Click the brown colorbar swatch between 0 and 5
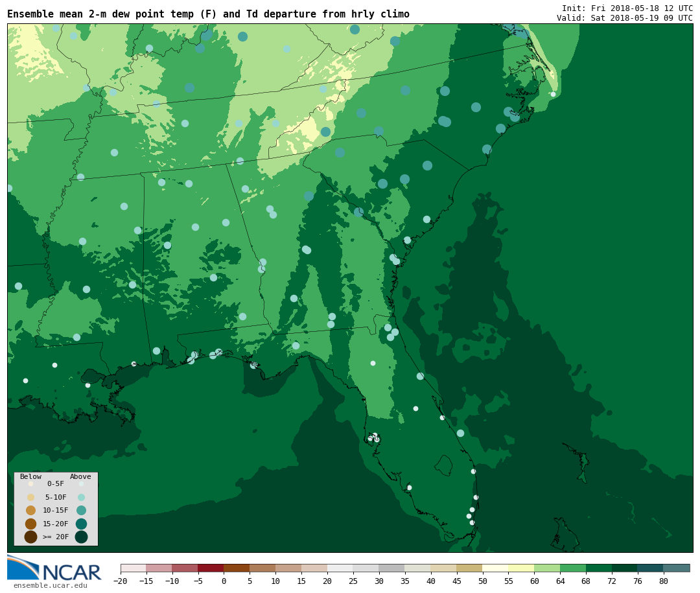Screen dimensions: 700x593 pyautogui.click(x=237, y=568)
